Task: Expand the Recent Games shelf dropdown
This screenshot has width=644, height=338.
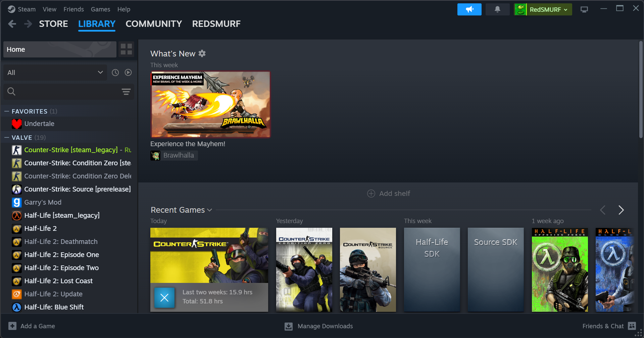Action: tap(210, 210)
